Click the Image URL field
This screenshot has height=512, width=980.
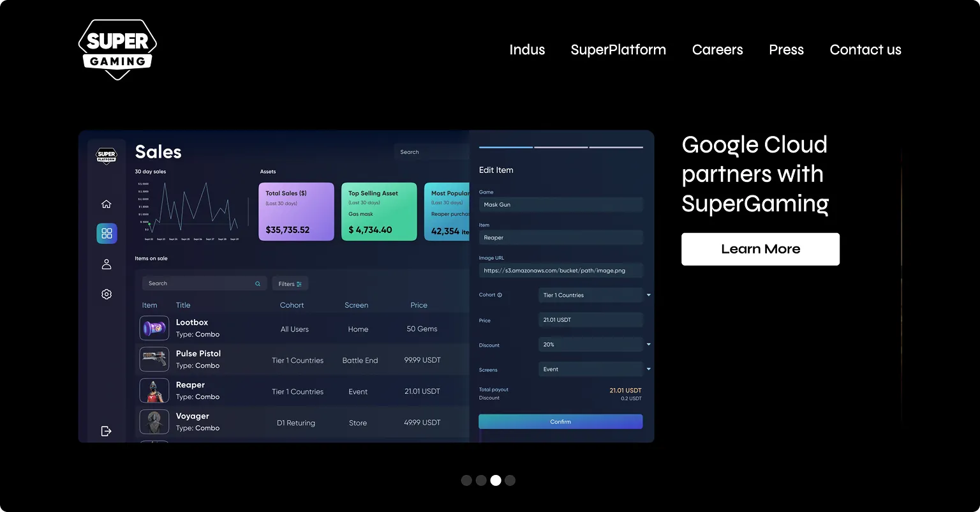pyautogui.click(x=561, y=270)
